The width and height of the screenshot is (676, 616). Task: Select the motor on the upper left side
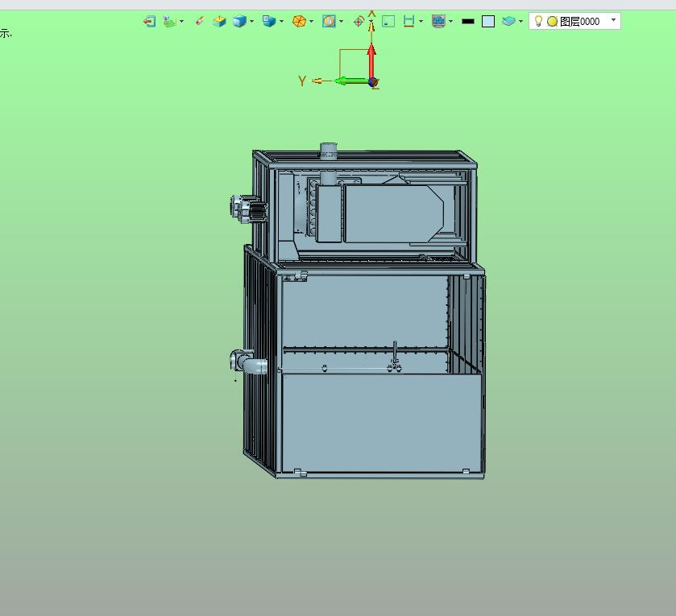tap(247, 209)
